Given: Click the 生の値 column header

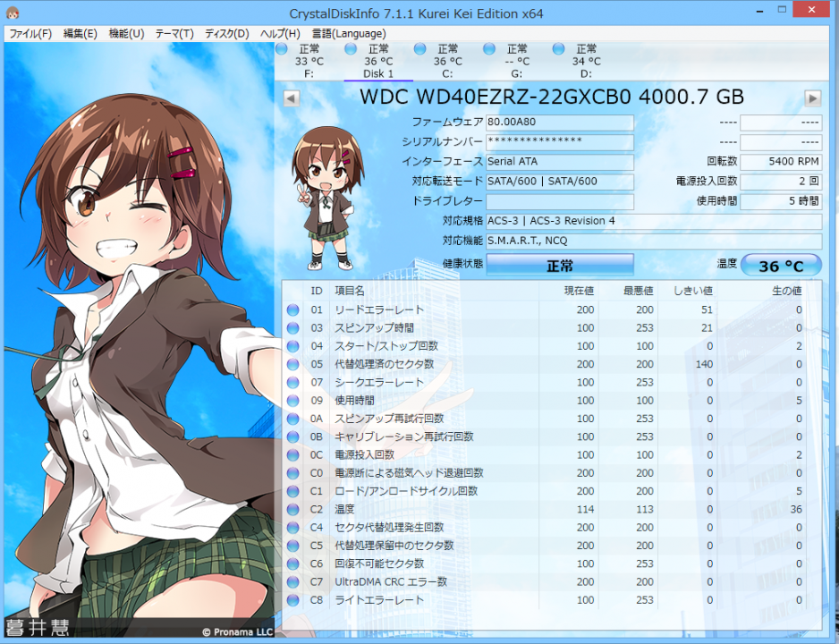Looking at the screenshot, I should [786, 291].
